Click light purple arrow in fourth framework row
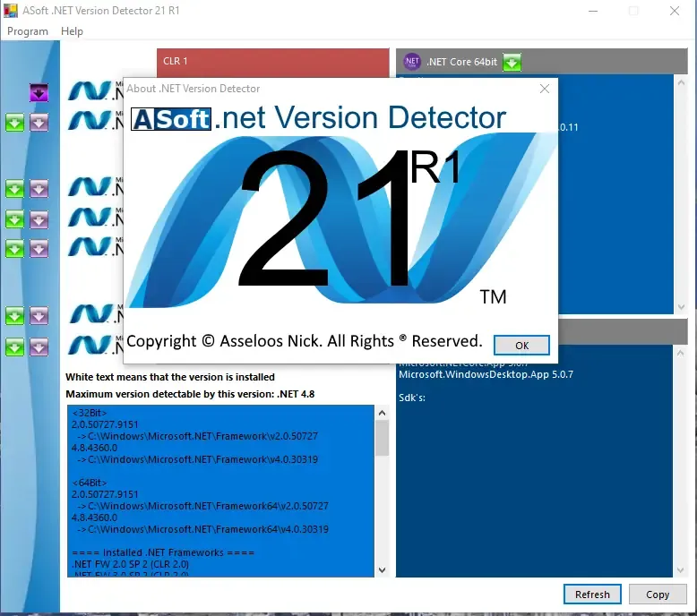Screen dimensions: 697x616 click(x=39, y=219)
